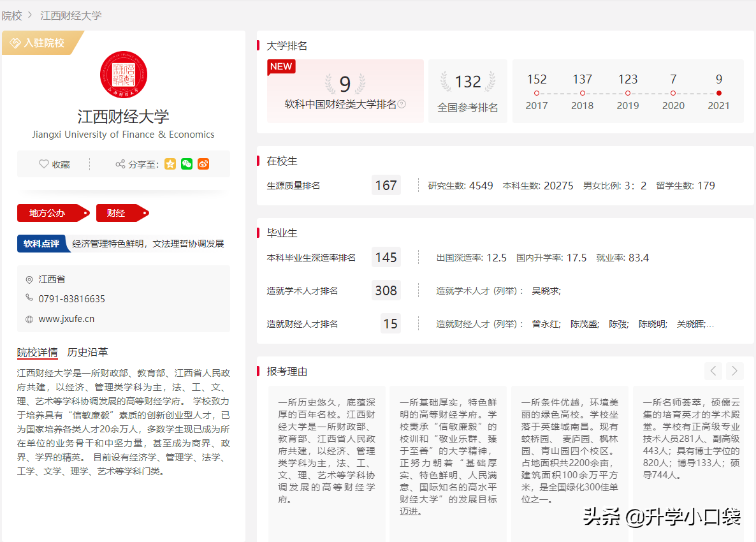The height and width of the screenshot is (542, 756).
Task: Click the heart icon to favorite the school
Action: click(x=45, y=163)
